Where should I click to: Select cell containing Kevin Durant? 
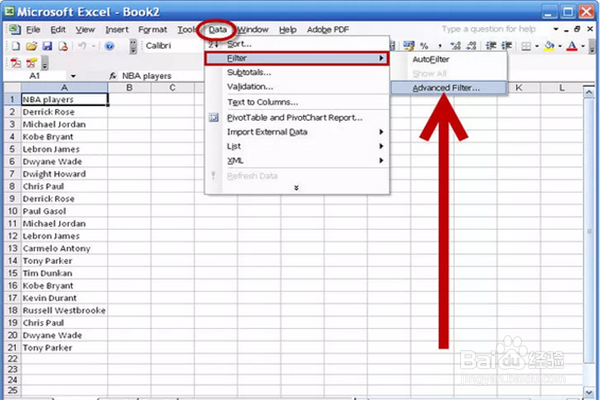point(64,298)
